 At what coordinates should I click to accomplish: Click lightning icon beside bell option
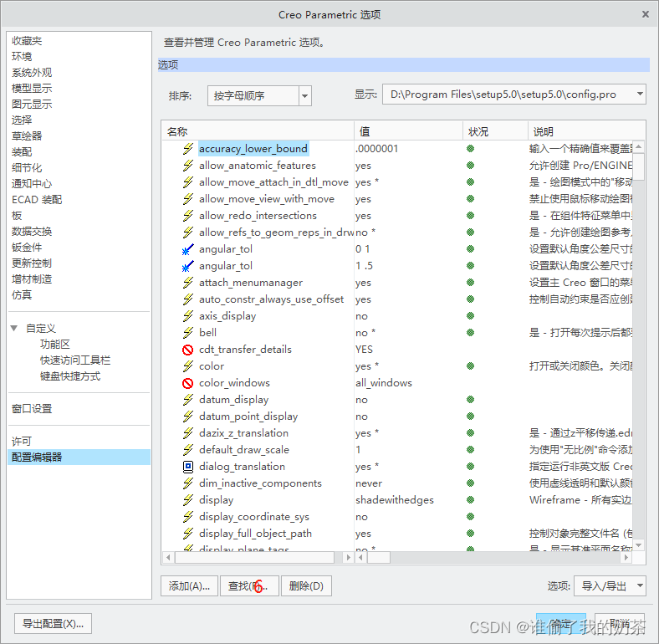coord(188,333)
